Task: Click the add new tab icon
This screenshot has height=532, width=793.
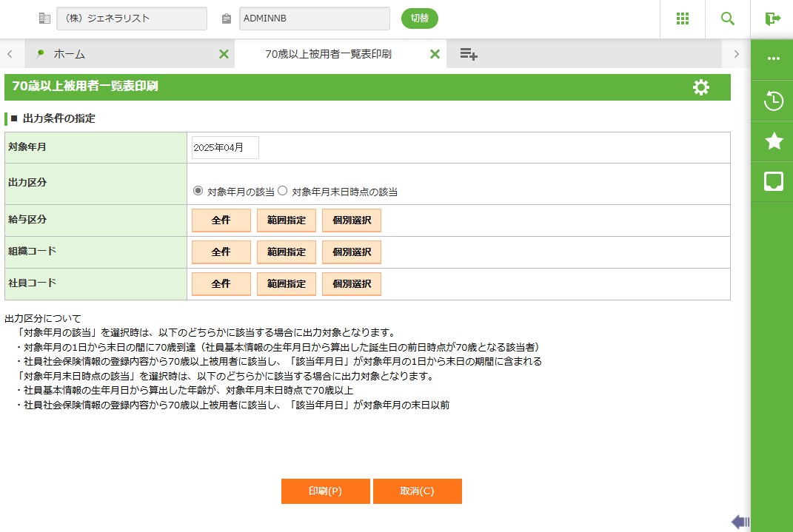Action: tap(468, 54)
